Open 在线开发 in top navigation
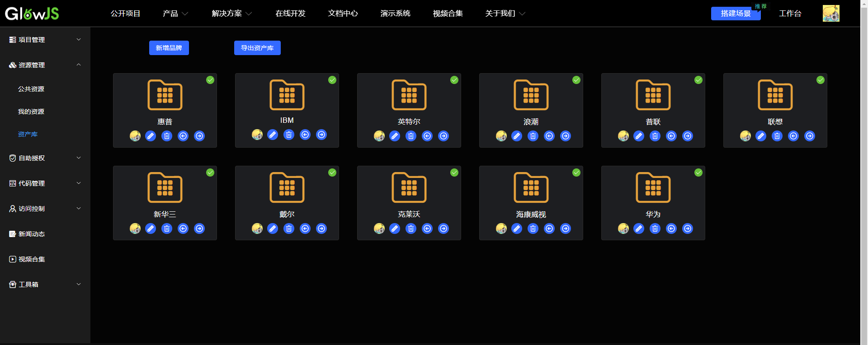The width and height of the screenshot is (868, 345). [x=291, y=14]
